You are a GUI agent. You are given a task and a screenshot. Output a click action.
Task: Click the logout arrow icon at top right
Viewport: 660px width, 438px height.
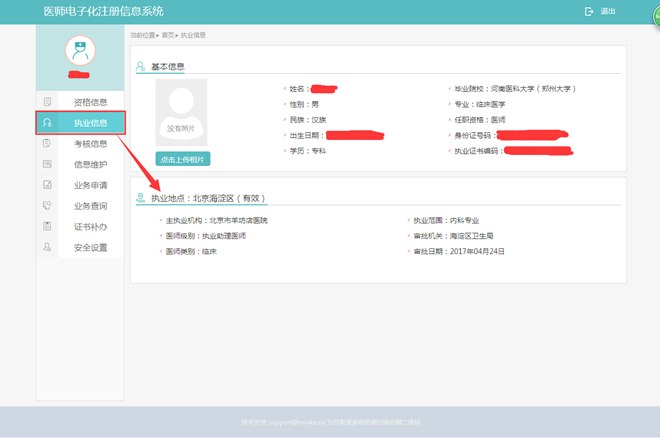point(588,11)
